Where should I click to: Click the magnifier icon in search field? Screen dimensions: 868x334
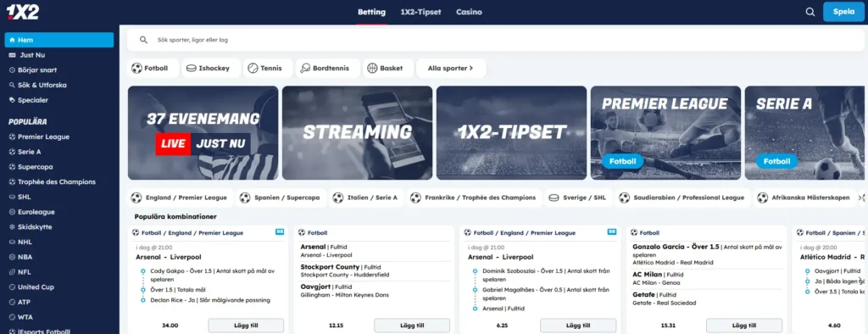pos(143,40)
